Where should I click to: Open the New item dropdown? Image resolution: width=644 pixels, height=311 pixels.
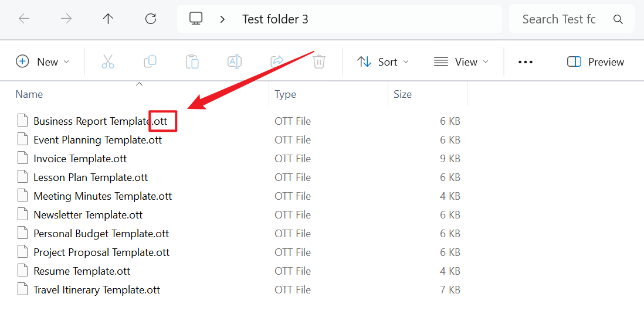click(42, 61)
